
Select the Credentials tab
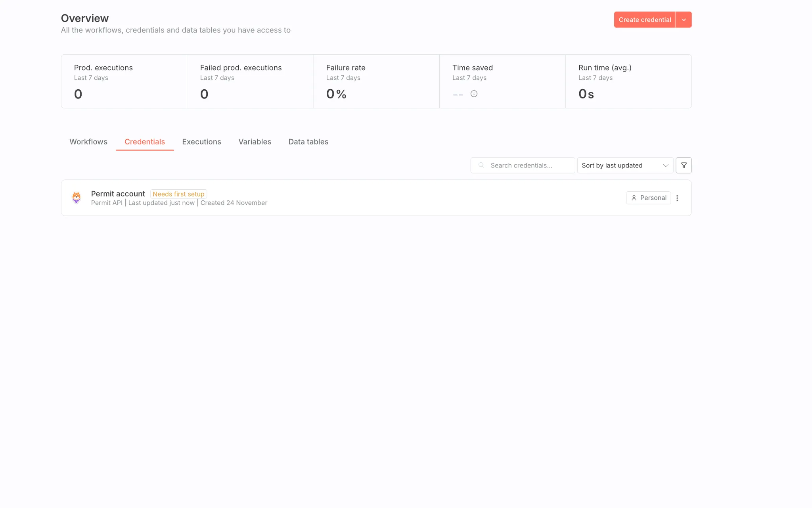pyautogui.click(x=145, y=142)
